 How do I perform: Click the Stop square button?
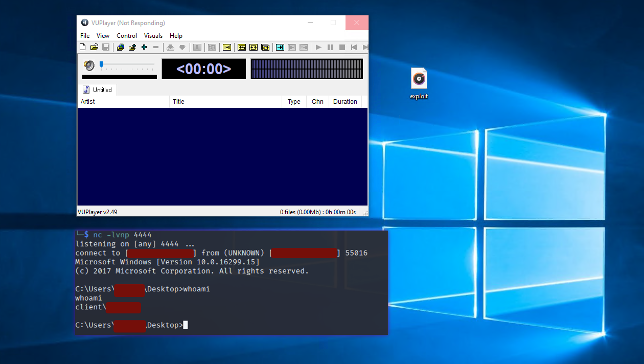pos(342,47)
